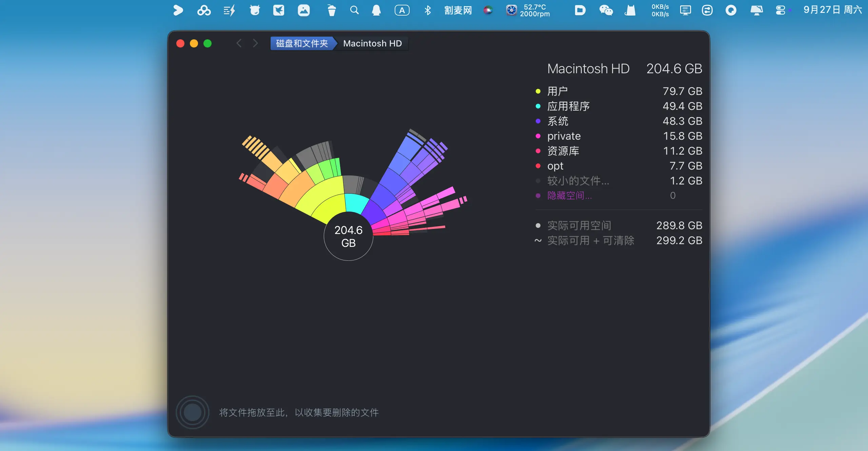Open the 用户 folder entry in list
Screen dimensions: 868x451
click(x=557, y=91)
